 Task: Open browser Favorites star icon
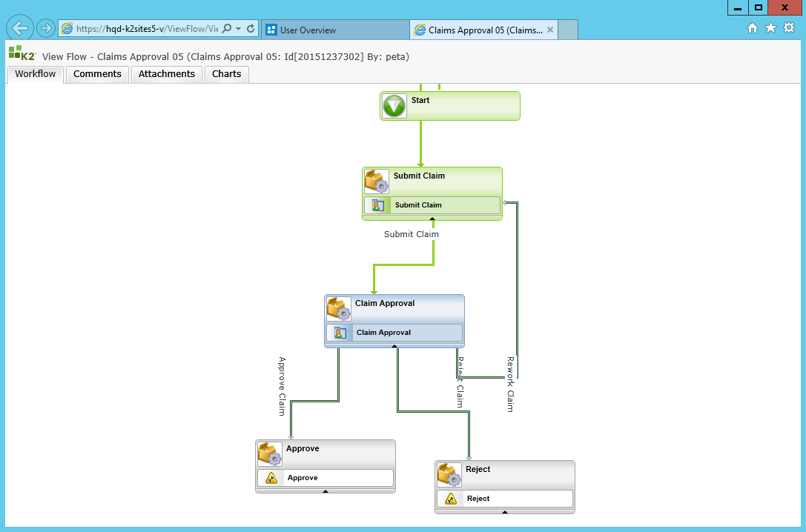click(770, 28)
